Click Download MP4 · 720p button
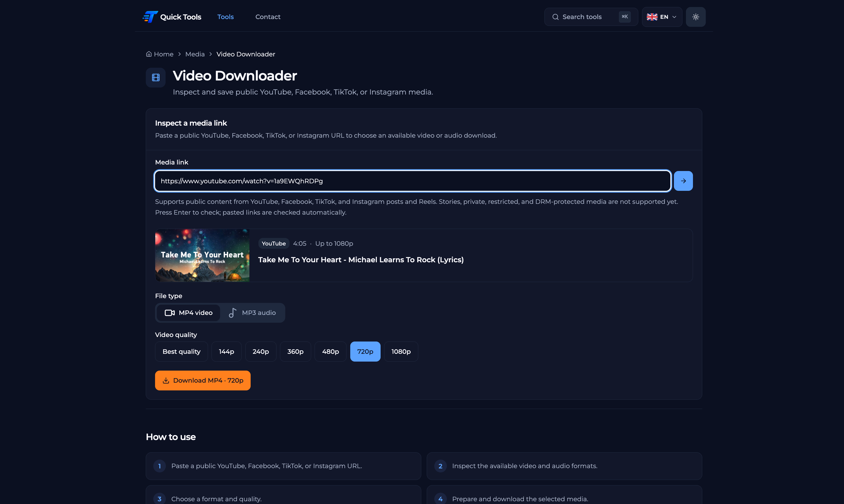This screenshot has height=504, width=844. [x=203, y=380]
